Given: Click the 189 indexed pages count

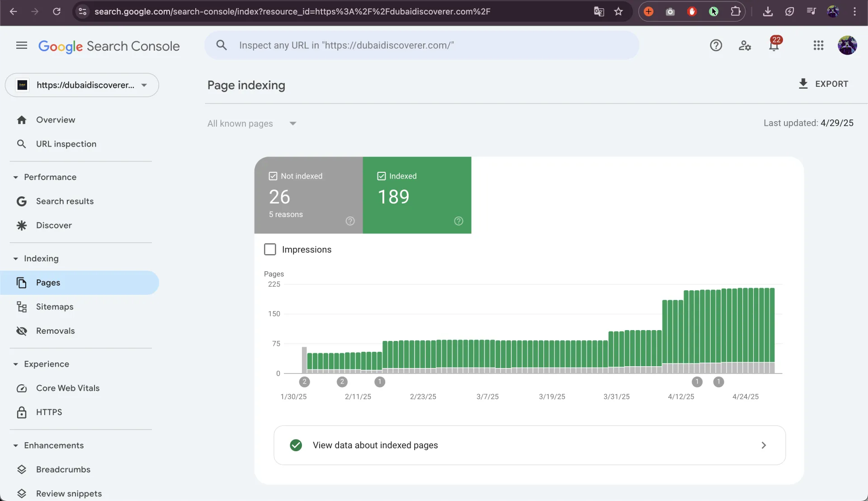Looking at the screenshot, I should tap(393, 197).
